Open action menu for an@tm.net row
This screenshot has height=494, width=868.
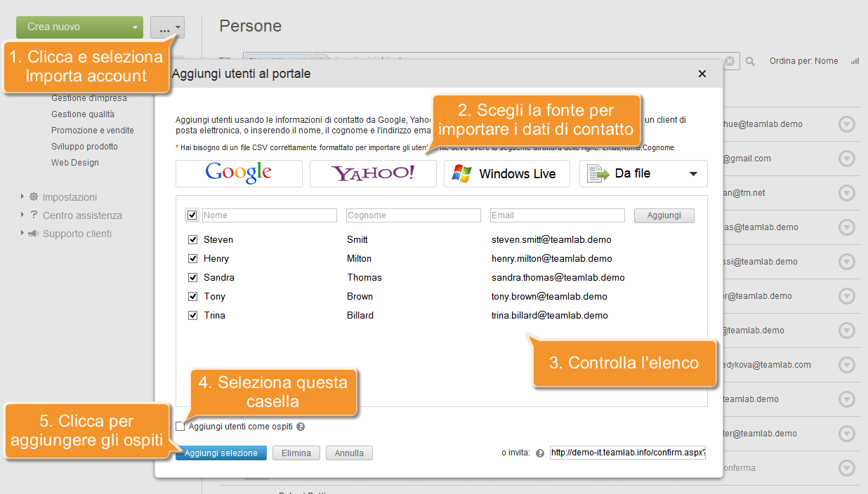pos(848,193)
